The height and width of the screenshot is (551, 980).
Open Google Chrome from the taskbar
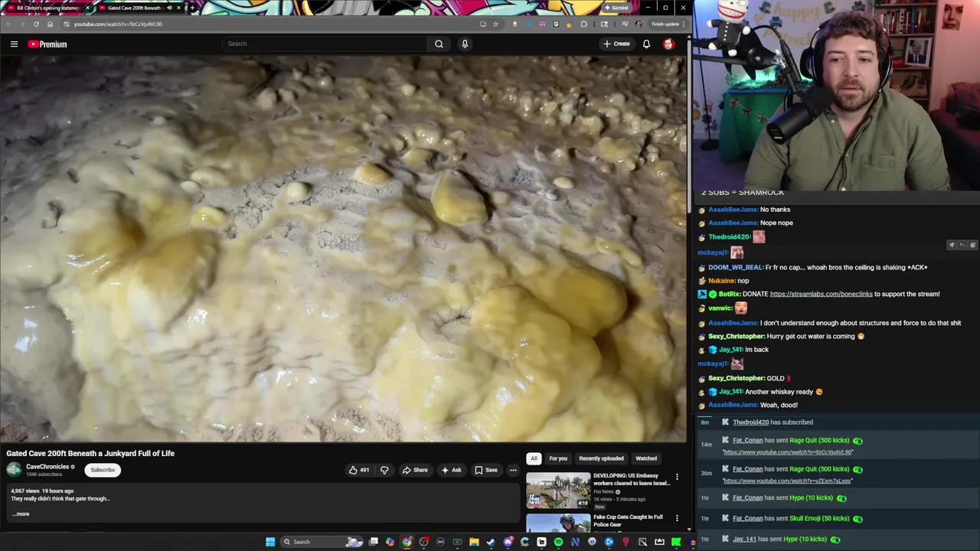click(x=407, y=542)
